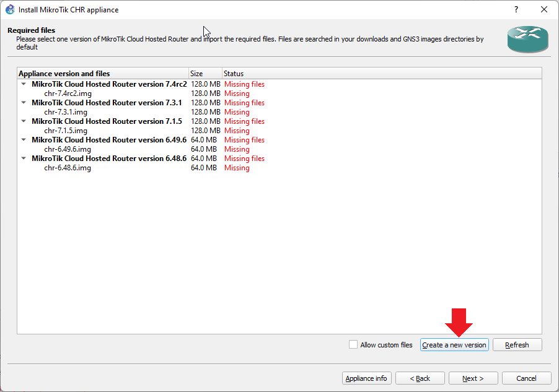
Task: Collapse the version 7.3.1 entry
Action: point(23,102)
